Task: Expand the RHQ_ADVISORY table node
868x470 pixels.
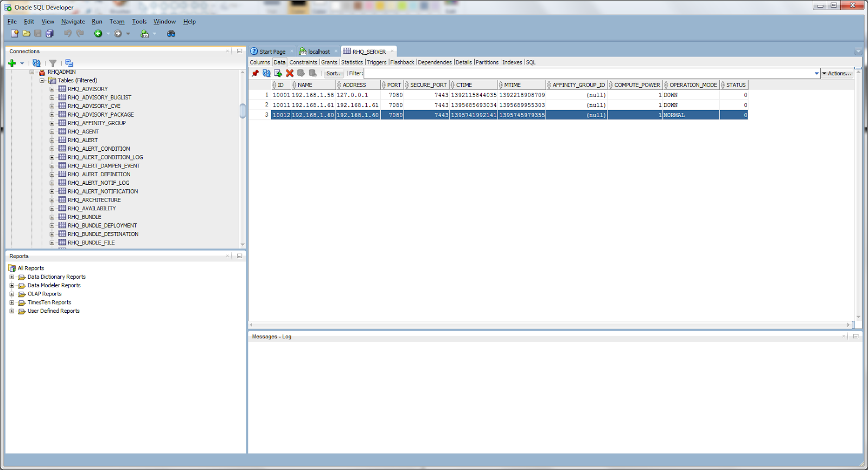Action: pos(52,89)
